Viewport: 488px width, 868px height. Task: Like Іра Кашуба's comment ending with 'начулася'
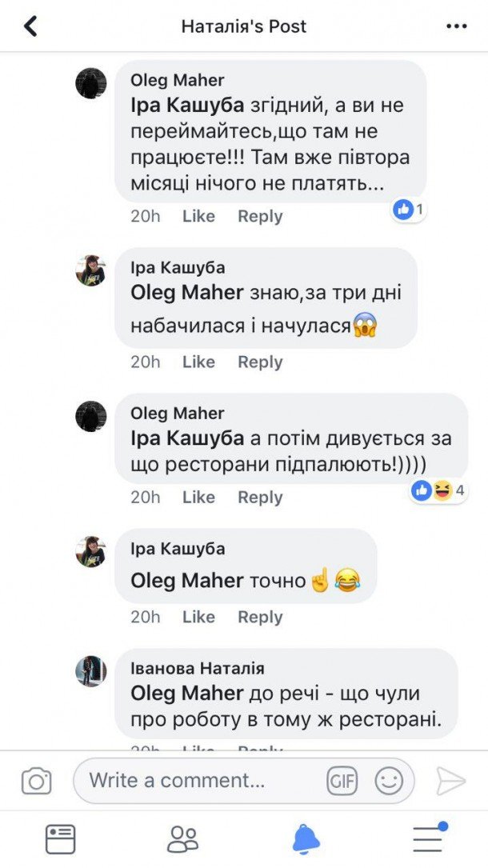198,362
